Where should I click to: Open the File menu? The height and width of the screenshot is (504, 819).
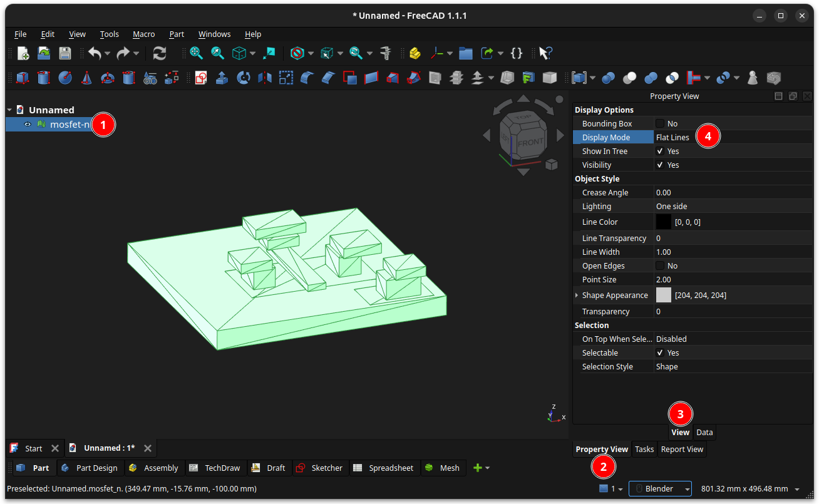tap(20, 34)
